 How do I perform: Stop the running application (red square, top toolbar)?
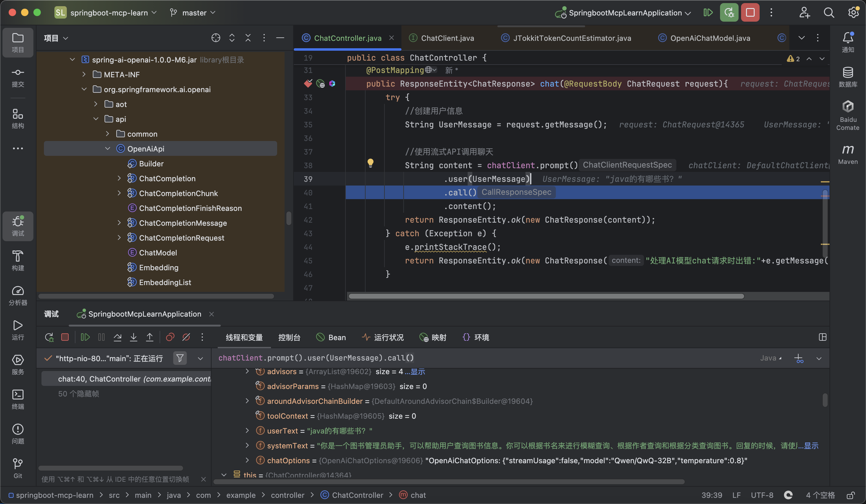click(x=750, y=13)
